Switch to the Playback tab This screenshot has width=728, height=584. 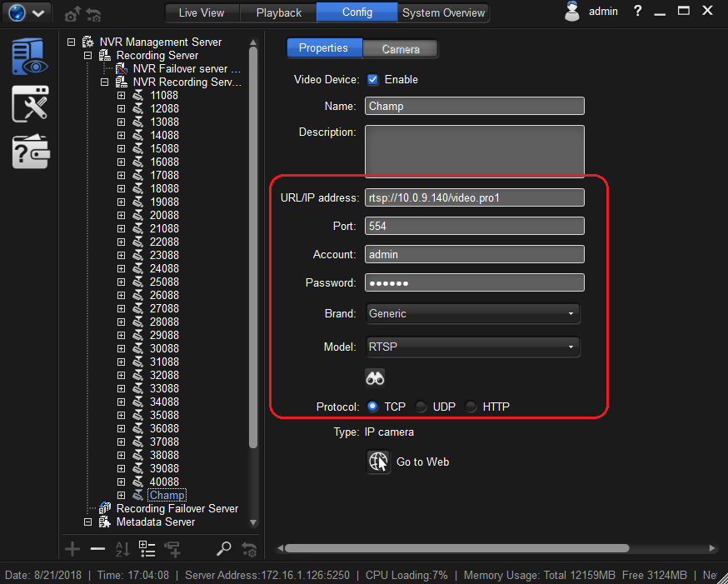pyautogui.click(x=278, y=12)
